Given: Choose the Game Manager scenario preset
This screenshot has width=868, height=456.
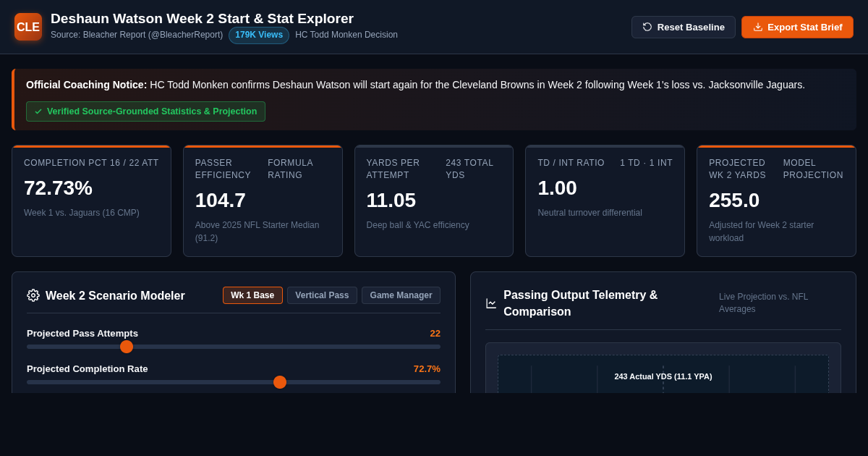Looking at the screenshot, I should (401, 295).
